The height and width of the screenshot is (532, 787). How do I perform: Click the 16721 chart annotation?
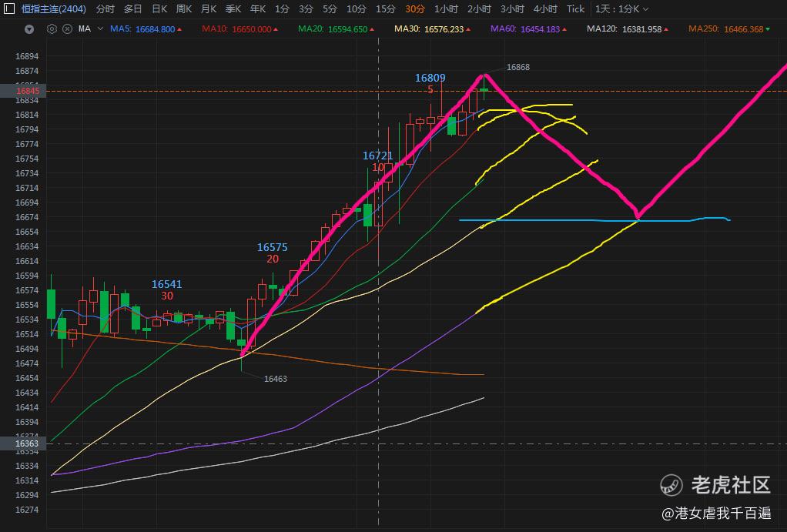(378, 156)
